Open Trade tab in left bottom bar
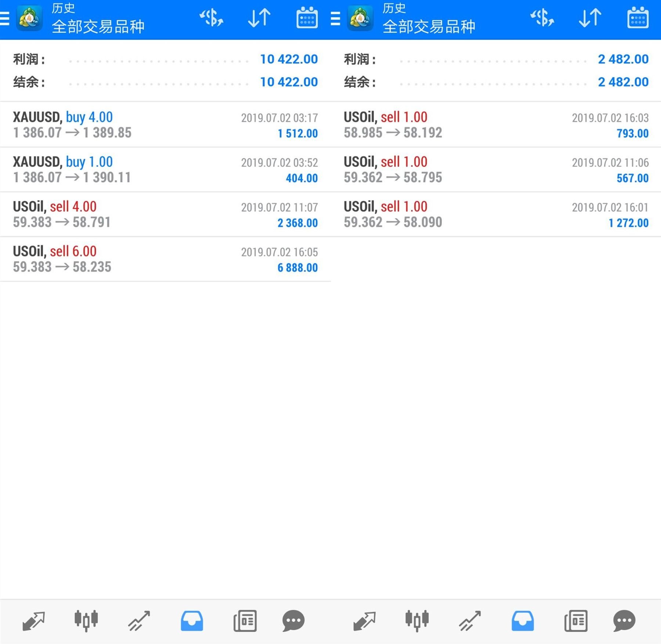 139,621
